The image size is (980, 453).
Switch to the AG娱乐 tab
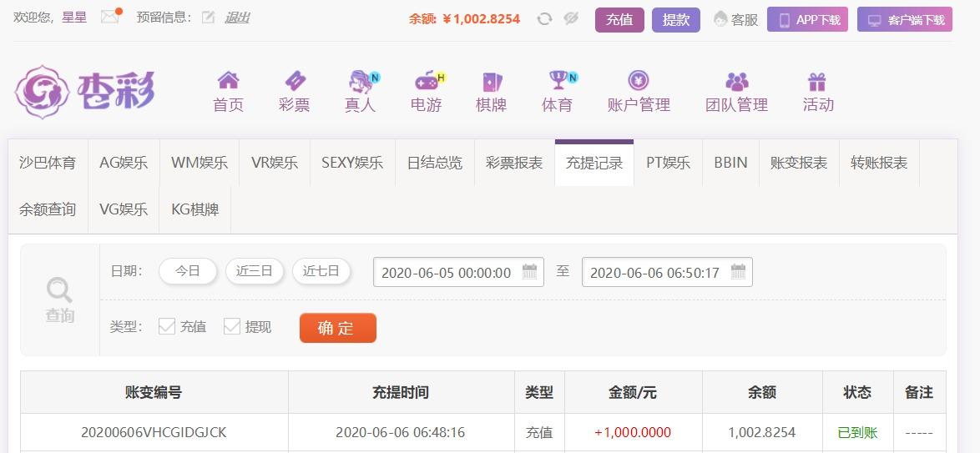coord(124,163)
